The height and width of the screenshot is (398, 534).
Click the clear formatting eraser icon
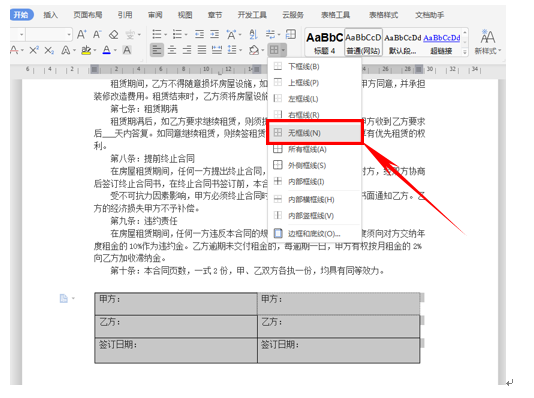coord(113,34)
